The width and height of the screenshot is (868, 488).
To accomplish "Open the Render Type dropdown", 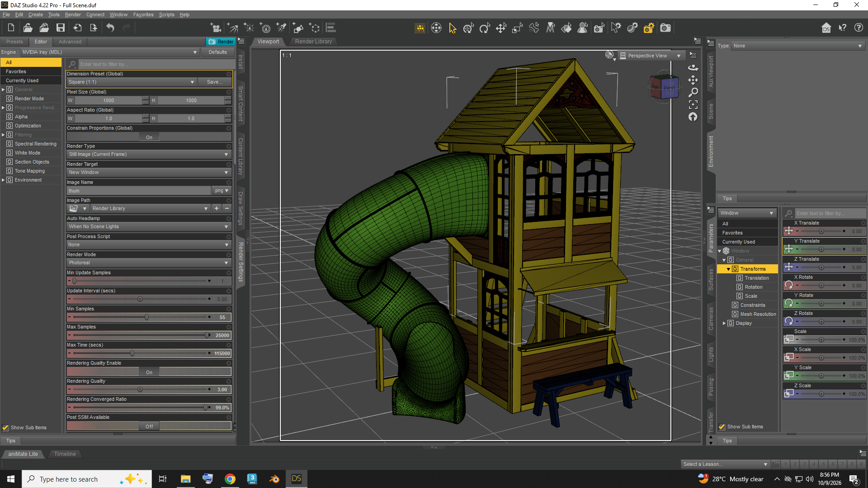I will pyautogui.click(x=149, y=154).
